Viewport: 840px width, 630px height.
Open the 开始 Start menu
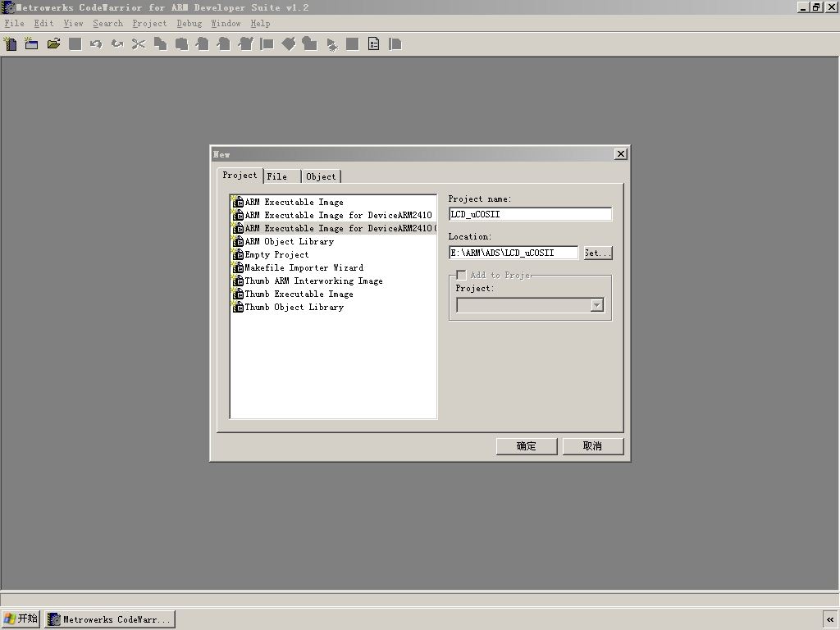click(x=21, y=619)
